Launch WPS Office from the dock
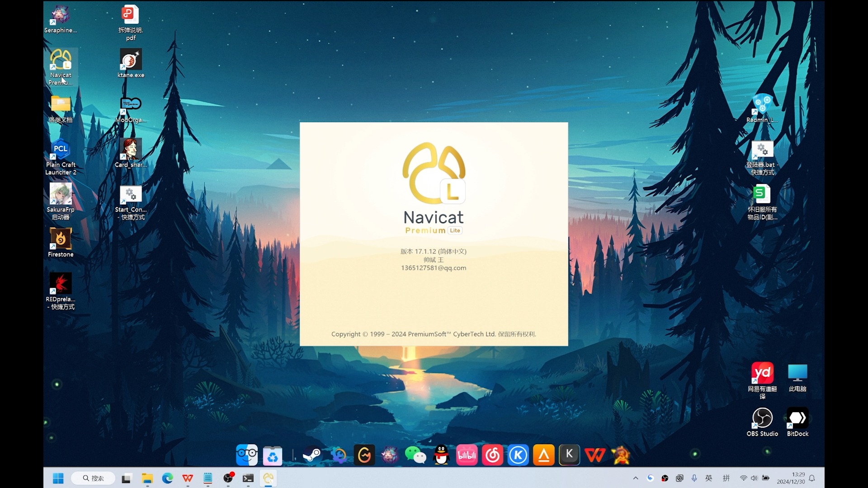The height and width of the screenshot is (488, 868). click(x=595, y=455)
